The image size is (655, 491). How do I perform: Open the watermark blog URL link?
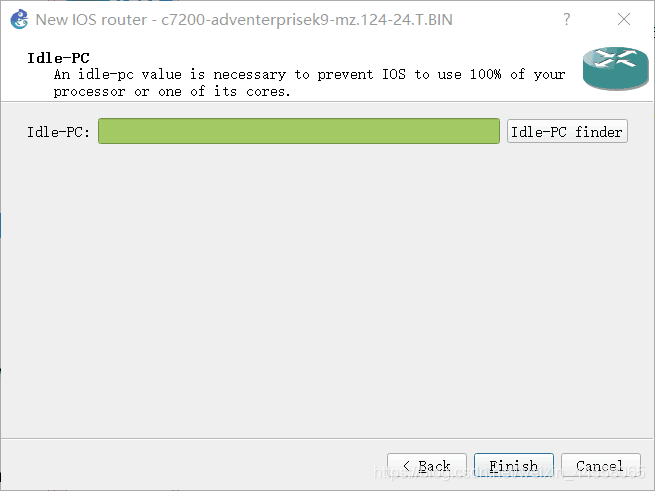(x=509, y=472)
